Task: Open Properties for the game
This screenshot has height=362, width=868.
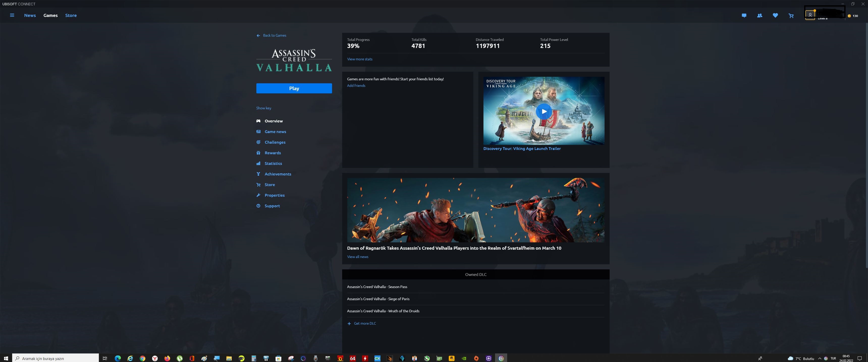Action: pyautogui.click(x=275, y=195)
